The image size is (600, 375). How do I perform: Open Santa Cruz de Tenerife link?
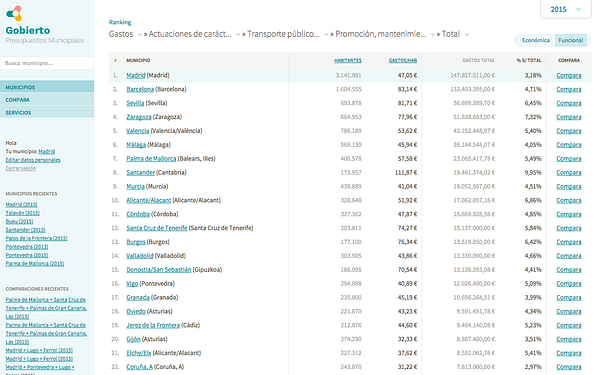[157, 228]
